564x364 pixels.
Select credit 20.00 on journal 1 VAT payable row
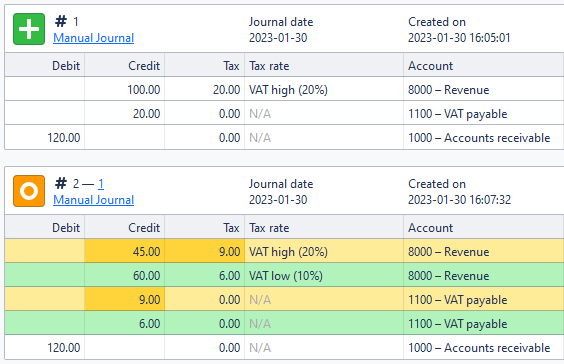[x=124, y=113]
